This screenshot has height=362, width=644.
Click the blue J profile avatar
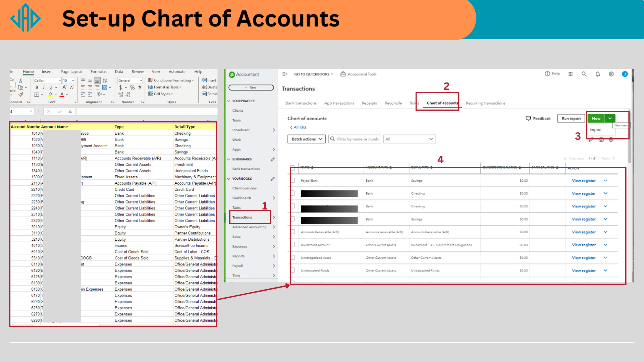(x=625, y=74)
